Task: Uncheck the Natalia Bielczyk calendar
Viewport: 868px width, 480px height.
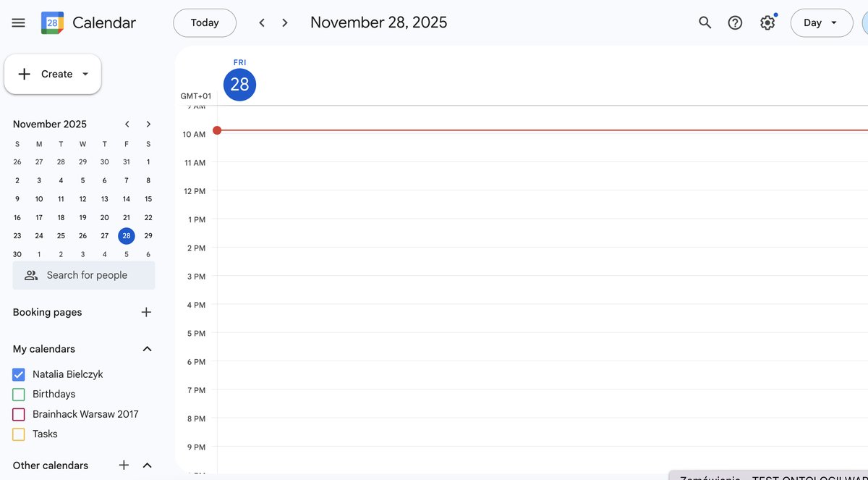Action: [19, 374]
